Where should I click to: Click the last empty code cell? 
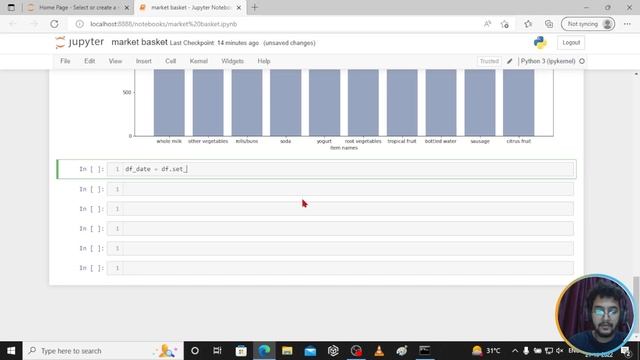(x=340, y=268)
